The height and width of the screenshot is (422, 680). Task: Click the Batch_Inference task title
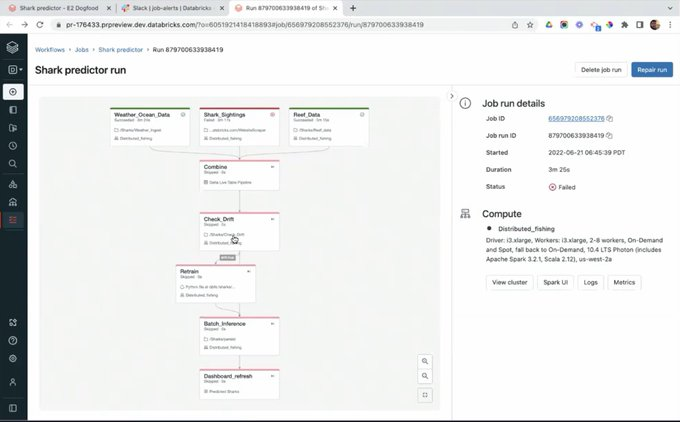pyautogui.click(x=224, y=324)
